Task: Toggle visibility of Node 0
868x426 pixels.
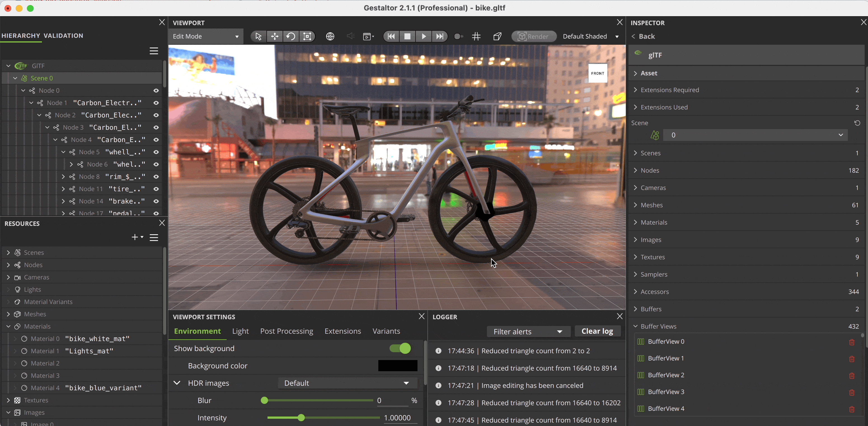Action: pyautogui.click(x=156, y=91)
